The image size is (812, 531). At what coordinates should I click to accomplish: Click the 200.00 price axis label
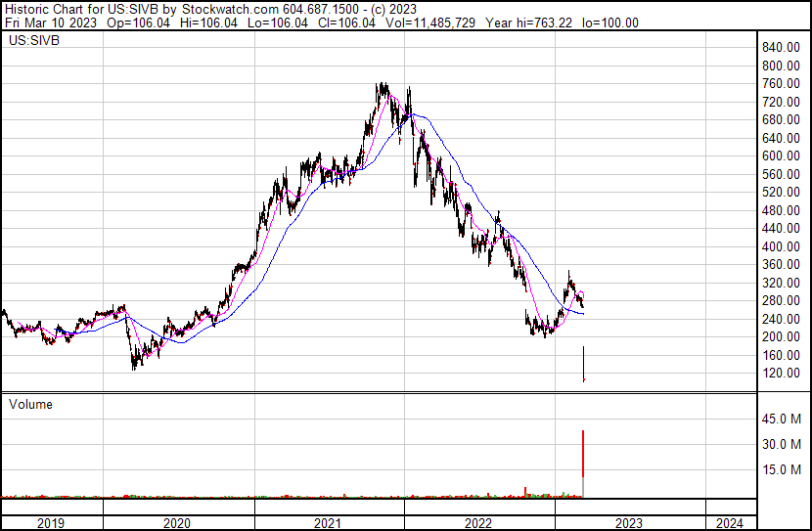781,337
